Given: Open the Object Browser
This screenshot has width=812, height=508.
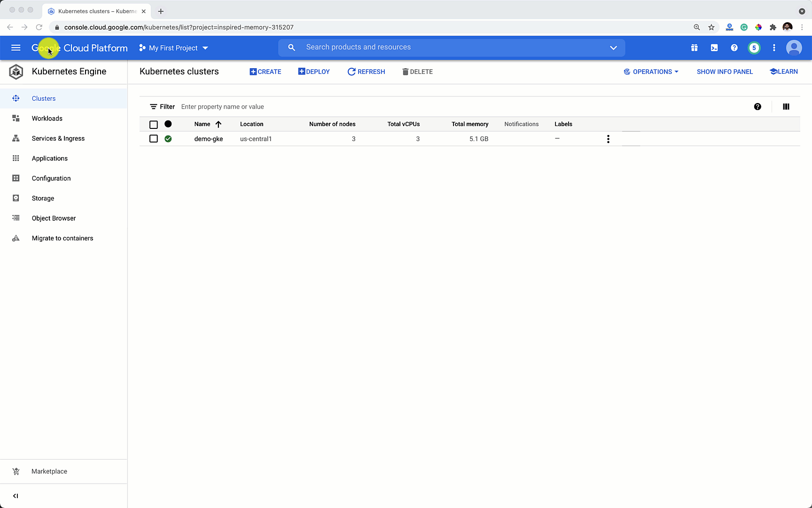Looking at the screenshot, I should [x=54, y=218].
